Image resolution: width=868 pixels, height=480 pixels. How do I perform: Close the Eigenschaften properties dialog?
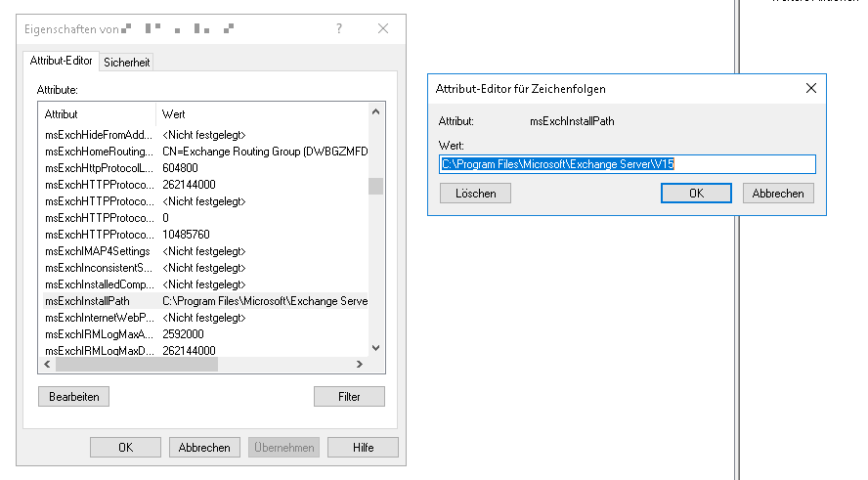(x=383, y=29)
